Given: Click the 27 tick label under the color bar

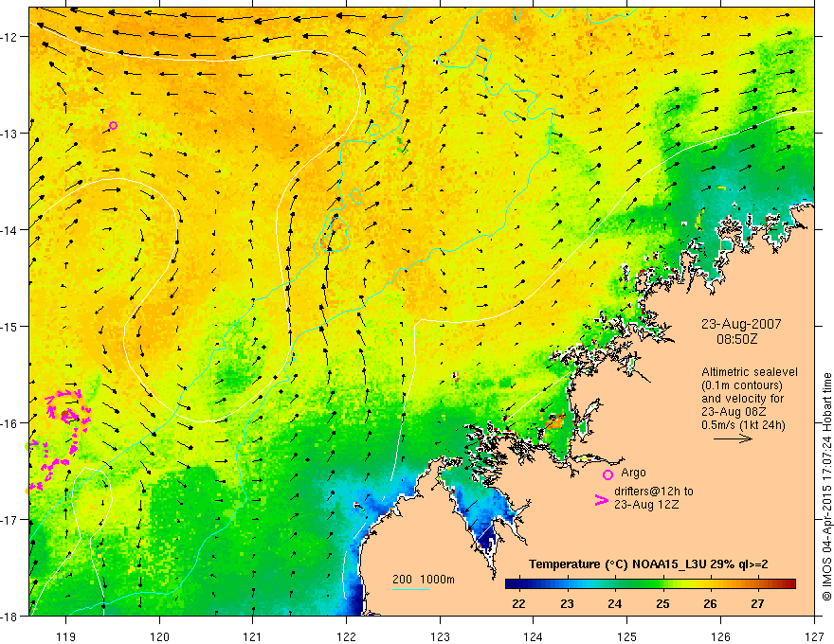Looking at the screenshot, I should (x=757, y=603).
